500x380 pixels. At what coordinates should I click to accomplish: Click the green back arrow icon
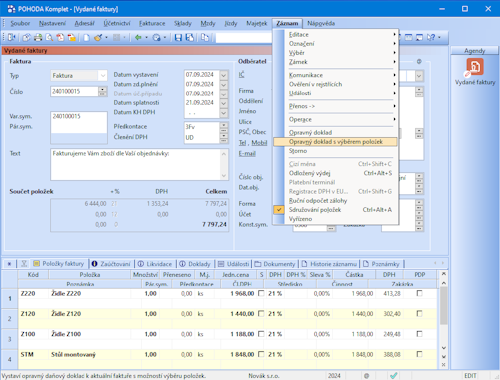coord(138,37)
